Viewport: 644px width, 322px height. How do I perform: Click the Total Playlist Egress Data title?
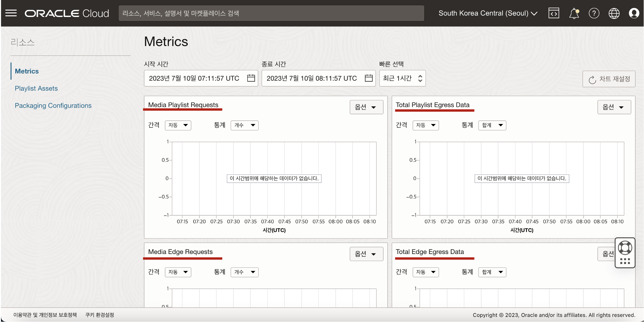[x=433, y=105]
